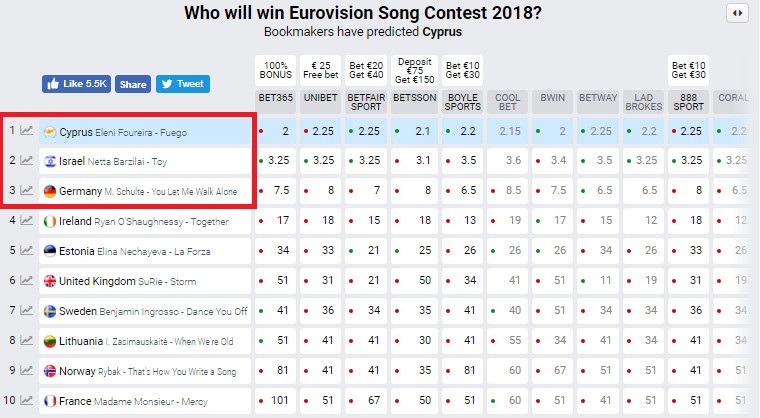The image size is (760, 418).
Task: Click the Facebook Like 5.5K button
Action: coord(77,84)
